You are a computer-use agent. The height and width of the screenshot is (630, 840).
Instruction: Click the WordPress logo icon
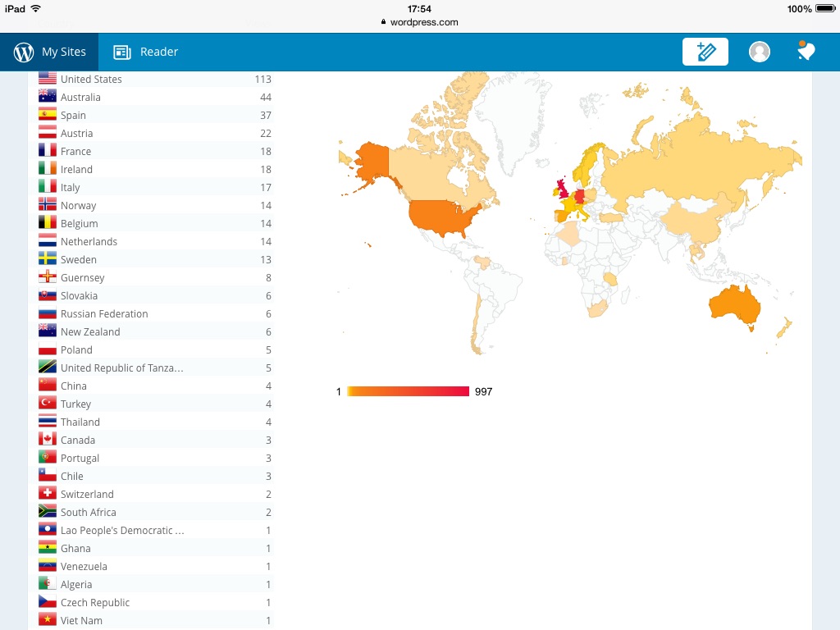[24, 52]
